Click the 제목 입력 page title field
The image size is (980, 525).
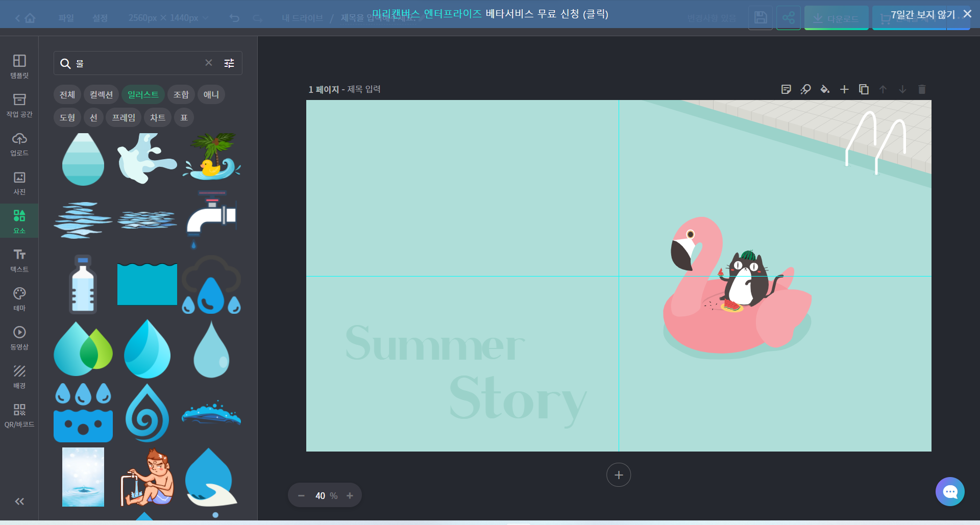click(364, 89)
